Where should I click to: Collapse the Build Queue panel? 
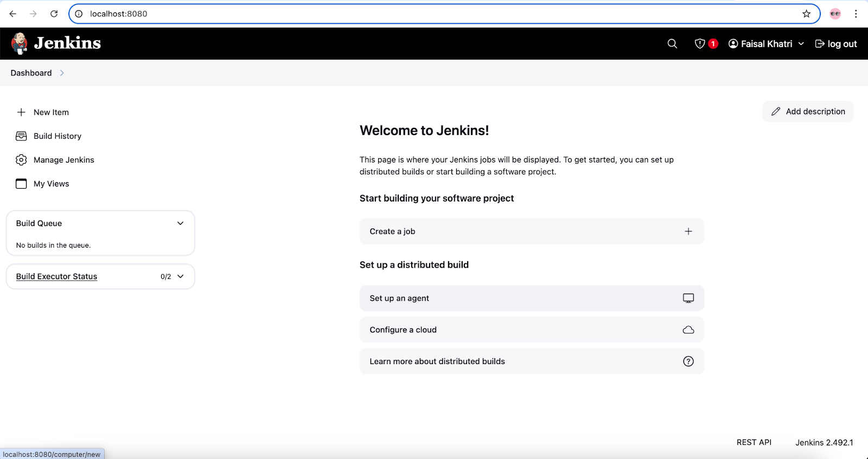click(181, 223)
